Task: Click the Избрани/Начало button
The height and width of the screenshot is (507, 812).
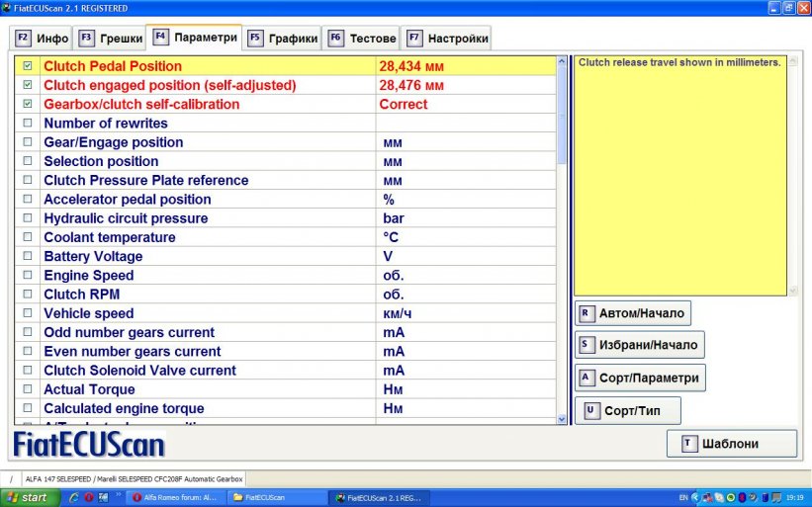Action: click(x=639, y=345)
